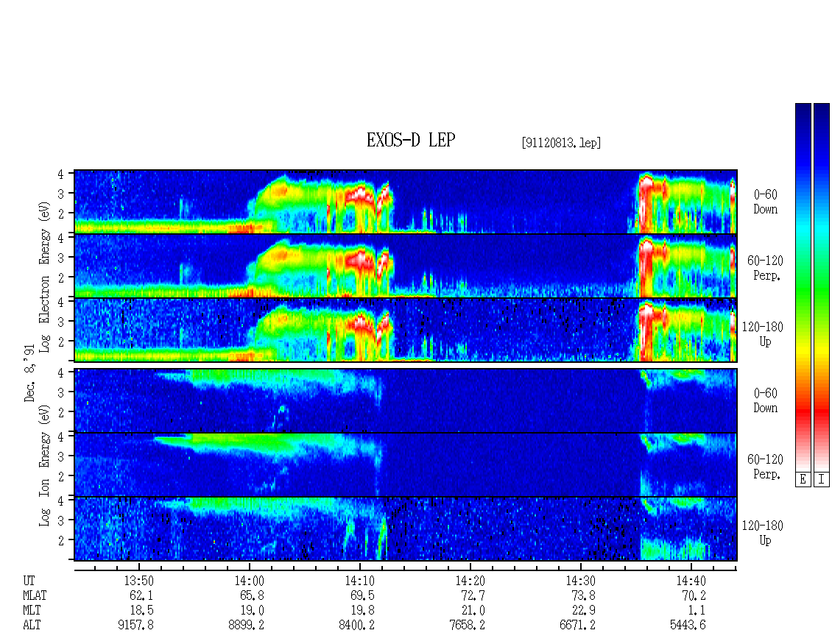Screen dimensions: 832x644
Task: Click the "ALT" row label
Action: (32, 626)
